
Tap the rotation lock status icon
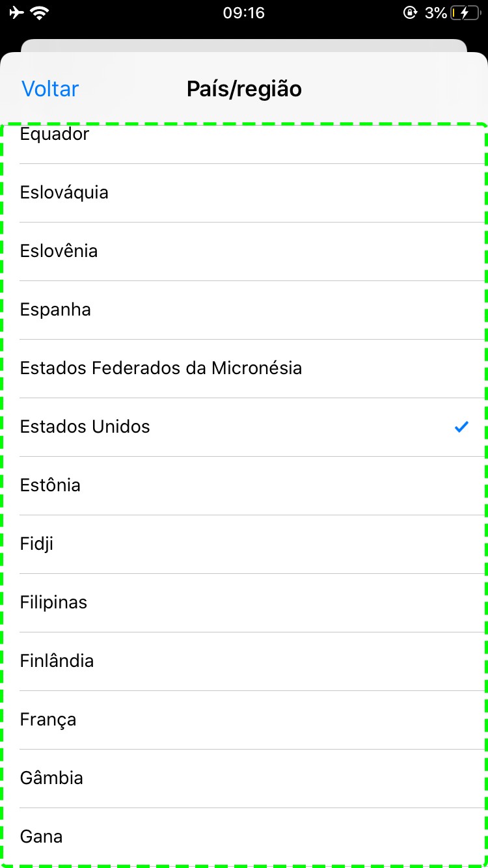tap(410, 13)
